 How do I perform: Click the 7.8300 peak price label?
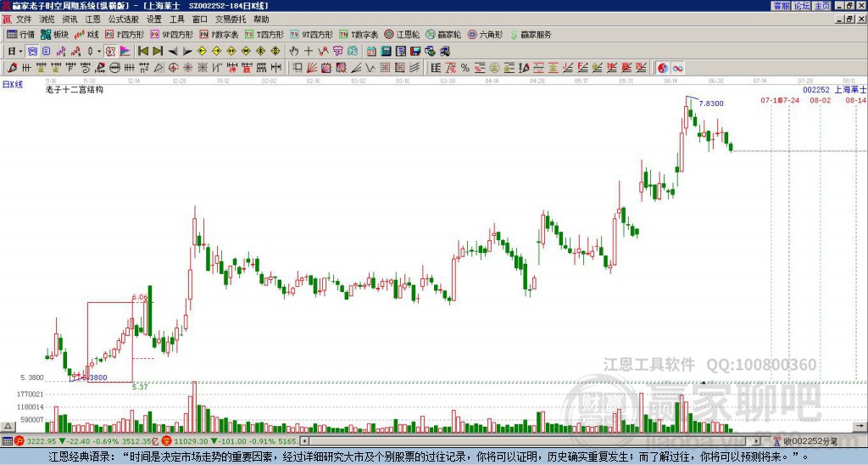pos(711,104)
